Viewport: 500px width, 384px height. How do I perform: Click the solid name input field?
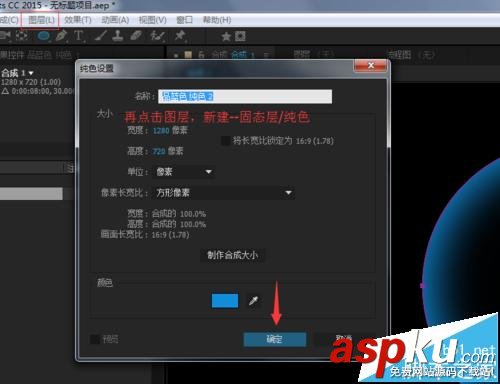pyautogui.click(x=245, y=96)
